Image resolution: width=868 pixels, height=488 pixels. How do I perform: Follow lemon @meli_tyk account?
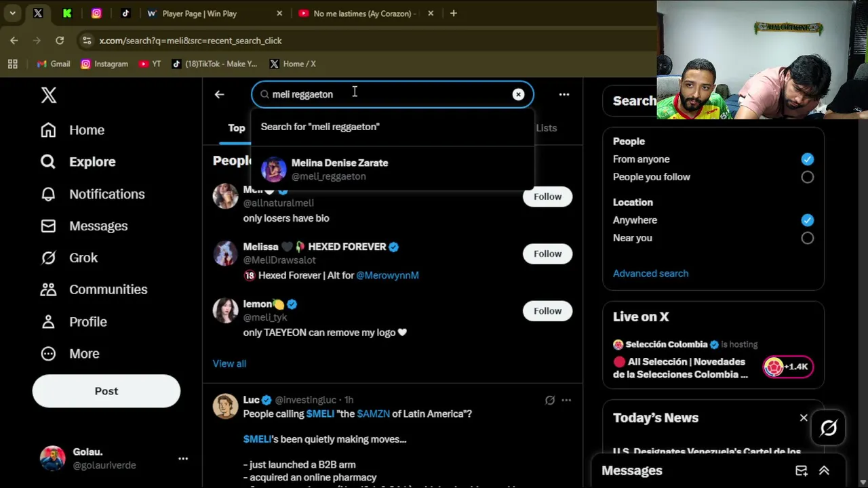click(x=547, y=311)
